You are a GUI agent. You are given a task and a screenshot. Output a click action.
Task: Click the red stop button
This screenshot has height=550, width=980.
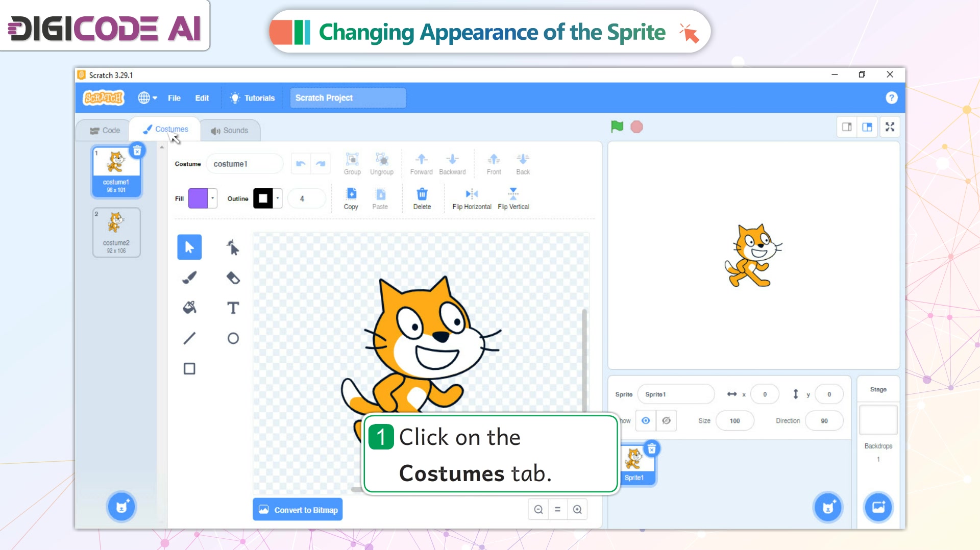pyautogui.click(x=636, y=127)
